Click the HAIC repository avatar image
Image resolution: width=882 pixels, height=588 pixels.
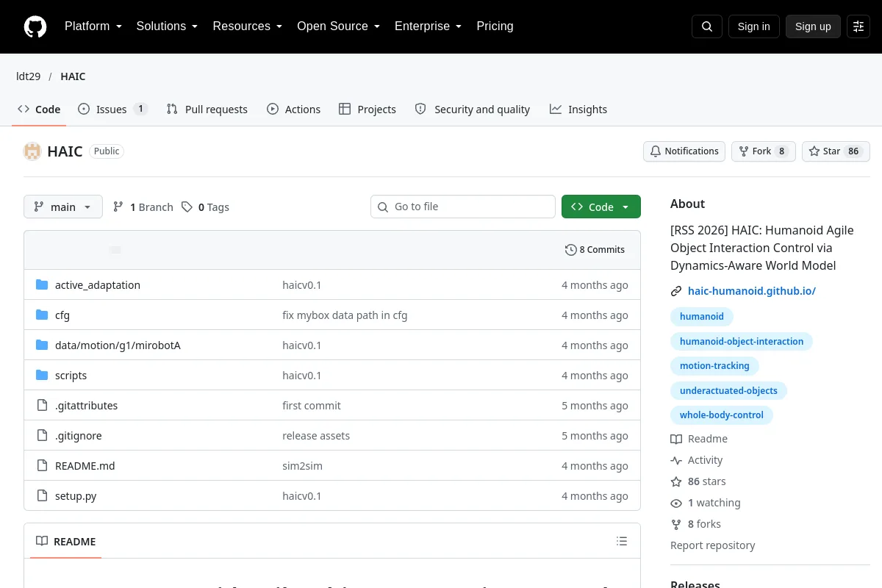[32, 151]
